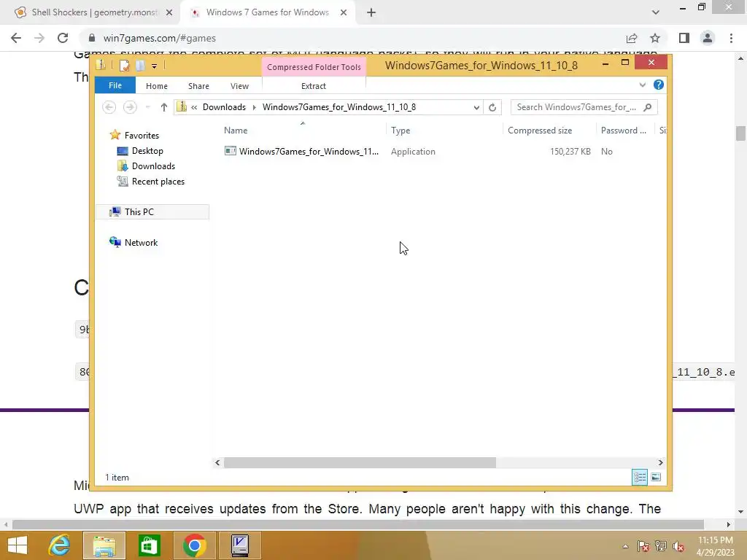The image size is (747, 560).
Task: Select Network in the navigation pane
Action: point(141,242)
